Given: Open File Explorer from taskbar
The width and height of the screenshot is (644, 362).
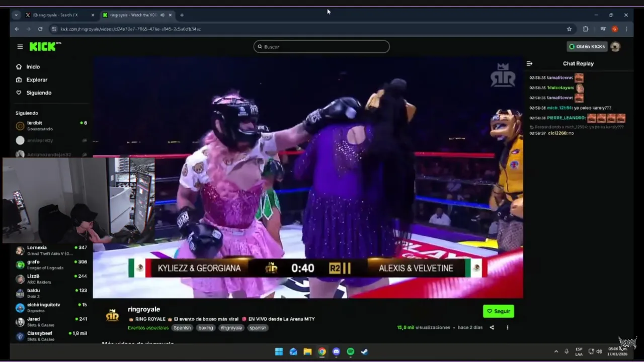Looking at the screenshot, I should pyautogui.click(x=307, y=352).
